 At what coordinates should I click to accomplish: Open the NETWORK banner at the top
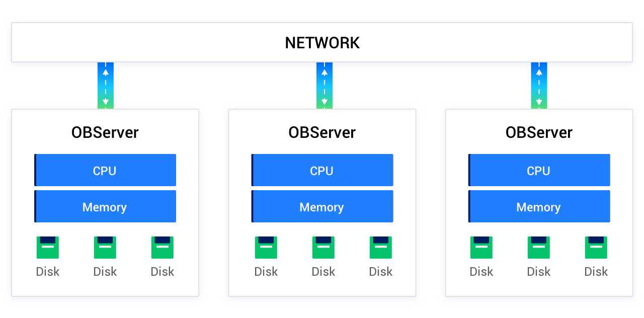click(322, 42)
